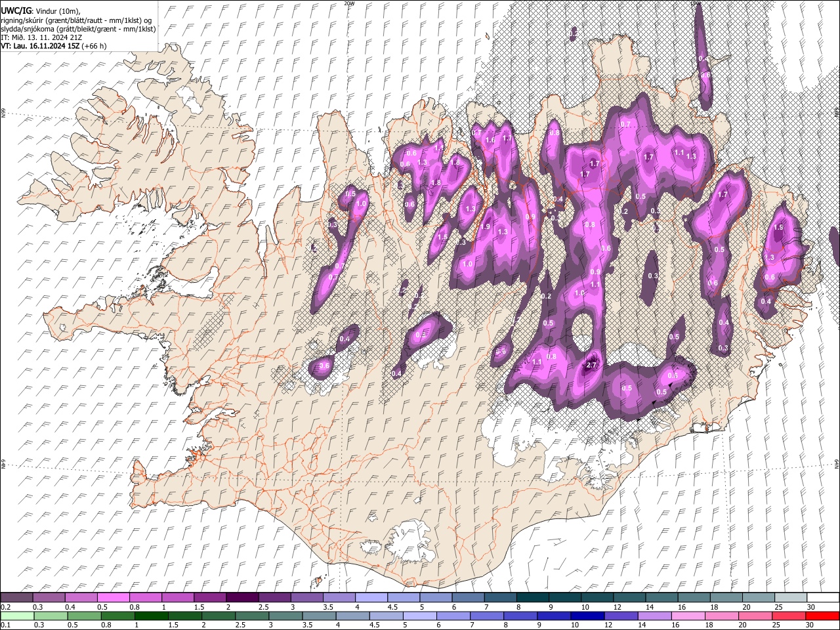This screenshot has width=840, height=630.
Task: Select the lilac 14–16 rain legend swatch
Action: [654, 616]
